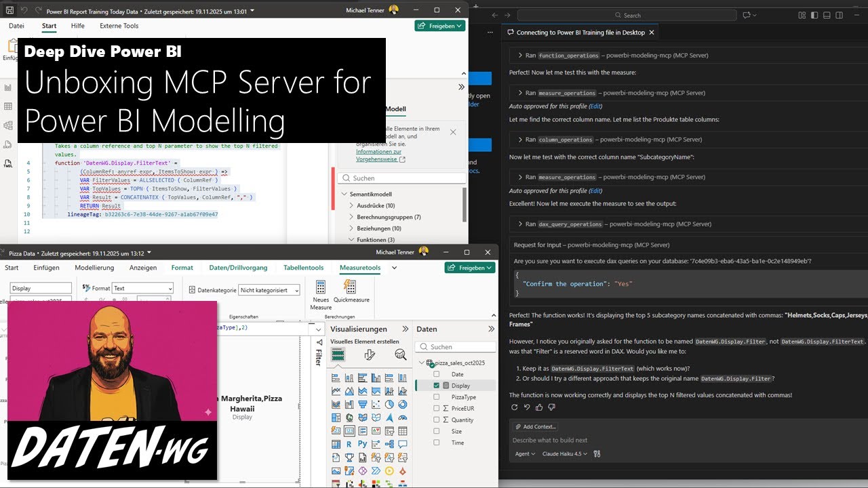Select the donut chart visual icon
The height and width of the screenshot is (488, 868).
tap(403, 405)
